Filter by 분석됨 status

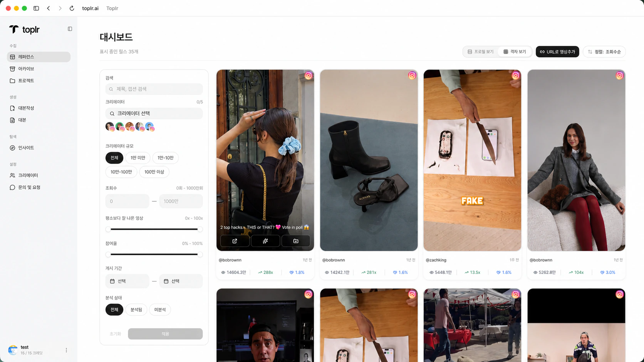136,310
